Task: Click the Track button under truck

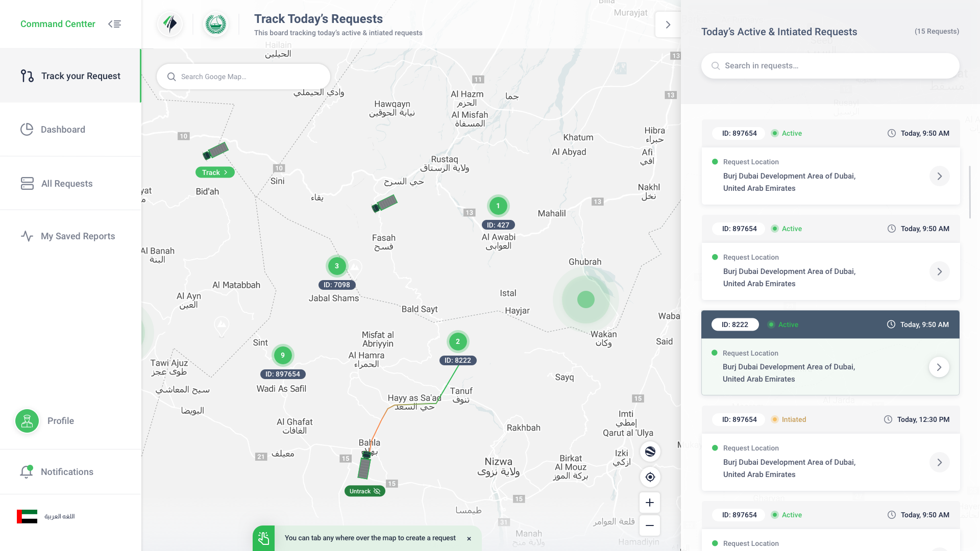Action: coord(215,172)
